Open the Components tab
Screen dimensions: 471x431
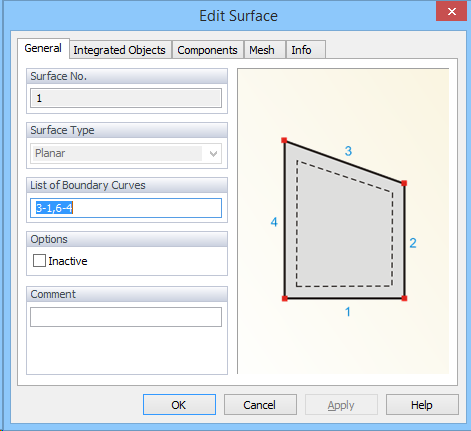[x=207, y=50]
